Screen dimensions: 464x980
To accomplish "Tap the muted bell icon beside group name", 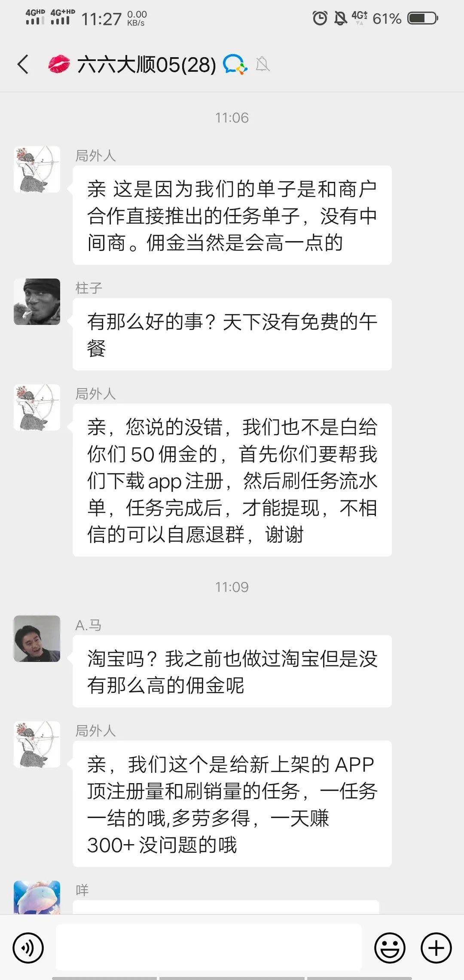I will click(263, 64).
